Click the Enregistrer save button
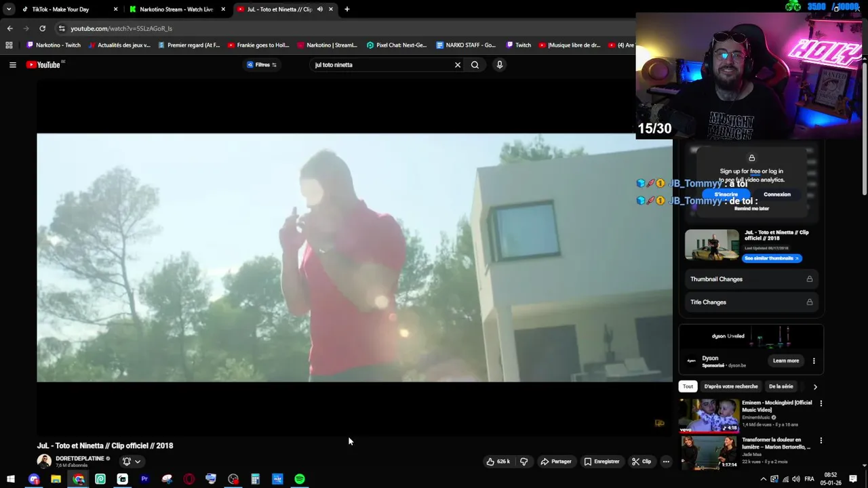868x488 pixels. 602,462
